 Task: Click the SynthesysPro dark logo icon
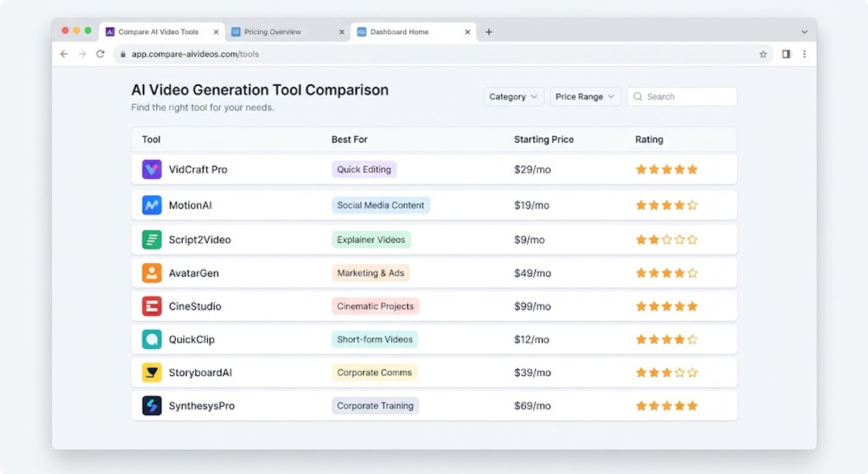pos(152,406)
